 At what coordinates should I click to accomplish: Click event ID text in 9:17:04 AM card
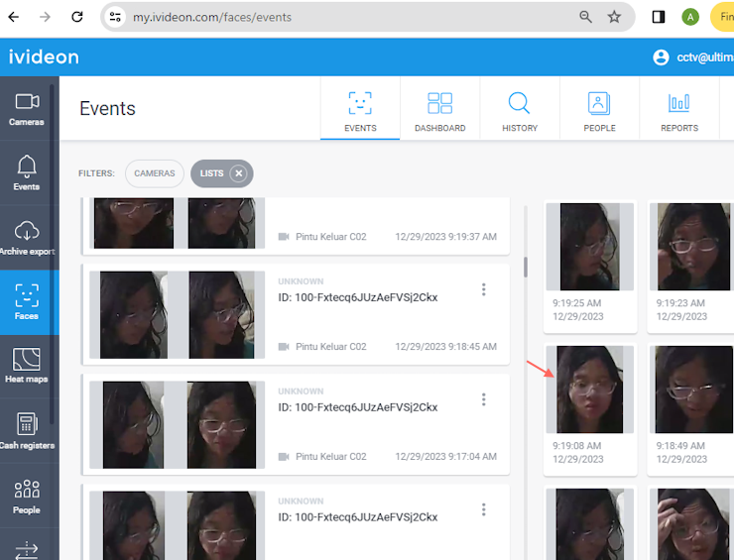(358, 407)
